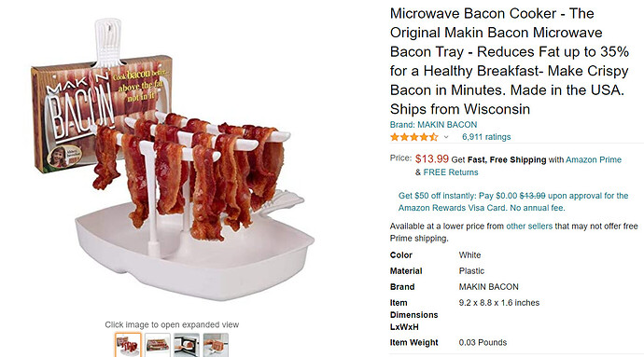Select the boxed packaging thumbnail
Viewport: 644px width, 357px height.
158,345
